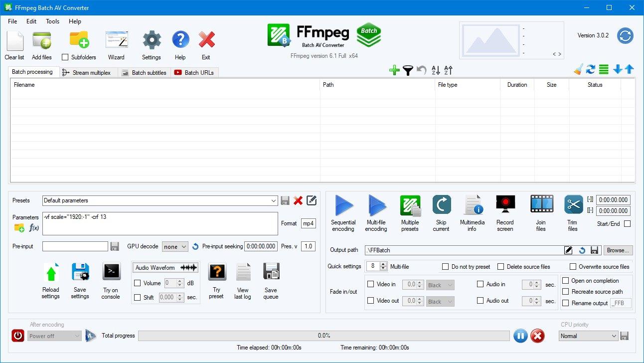Open Multimedia info

[473, 205]
